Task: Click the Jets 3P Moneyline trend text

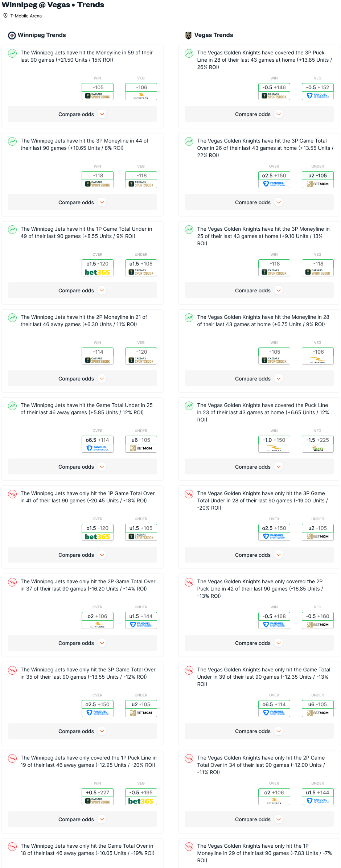Action: [84, 144]
